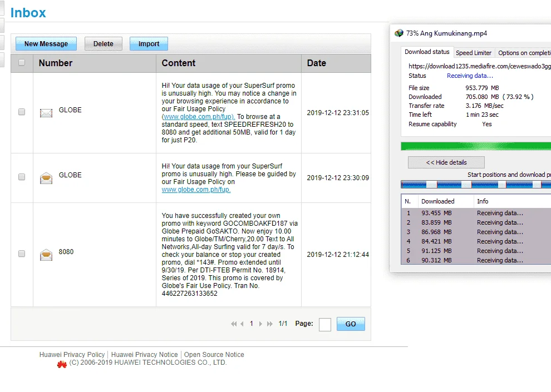Click the date 2019-12-12 23:31:05
Image resolution: width=551 pixels, height=392 pixels.
click(x=338, y=113)
